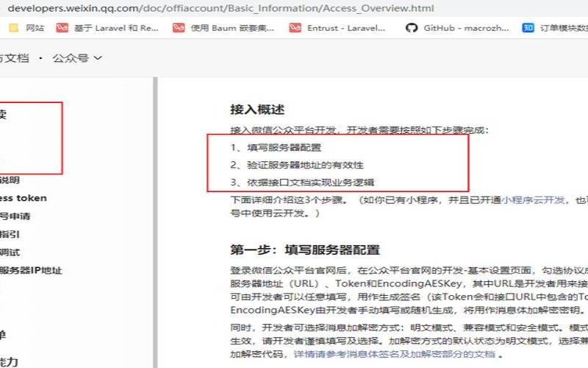Image resolution: width=588 pixels, height=368 pixels.
Task: Click the 文档 header title text
Action: (15, 58)
